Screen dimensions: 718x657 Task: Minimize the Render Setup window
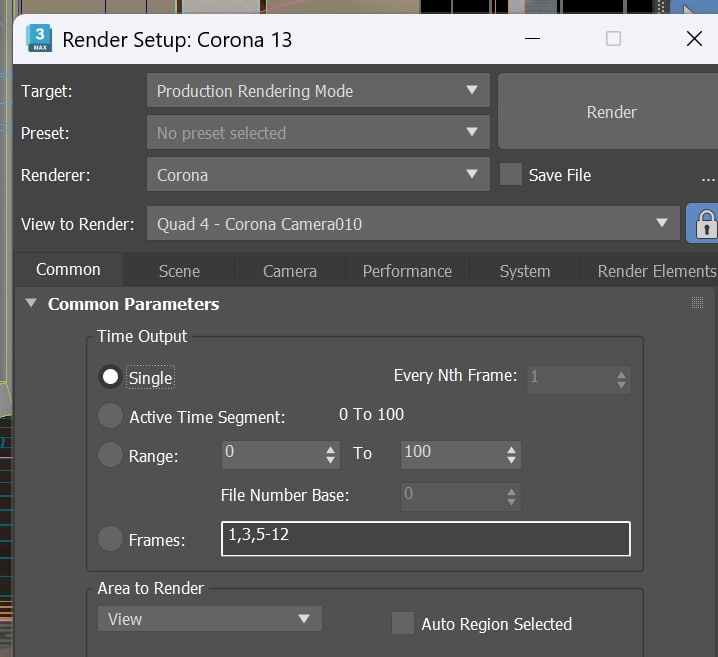tap(532, 39)
